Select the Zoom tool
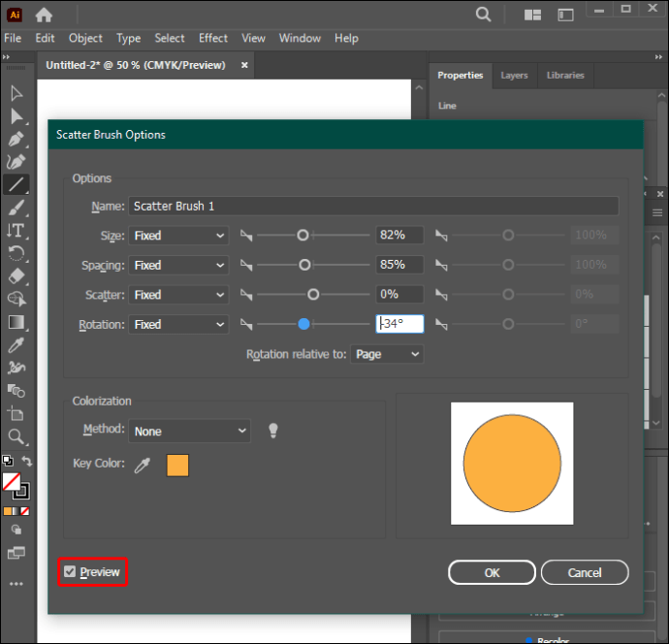Viewport: 669px width, 644px height. (16, 436)
